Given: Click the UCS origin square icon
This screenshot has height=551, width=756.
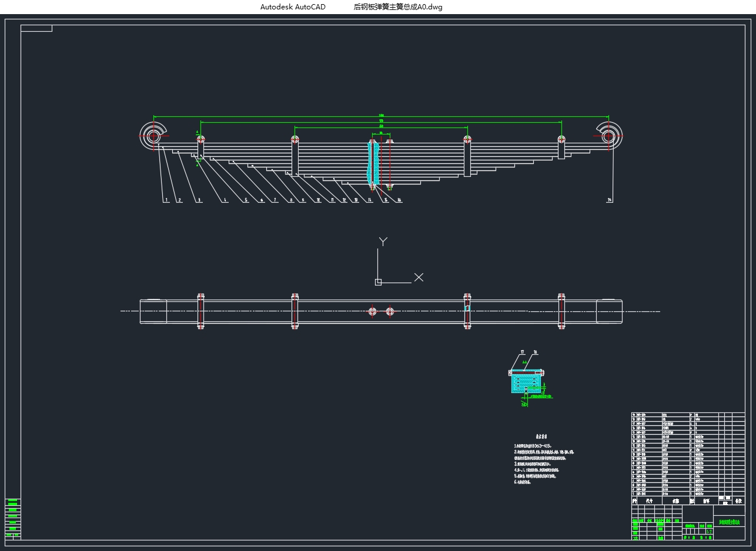Looking at the screenshot, I should [x=378, y=283].
